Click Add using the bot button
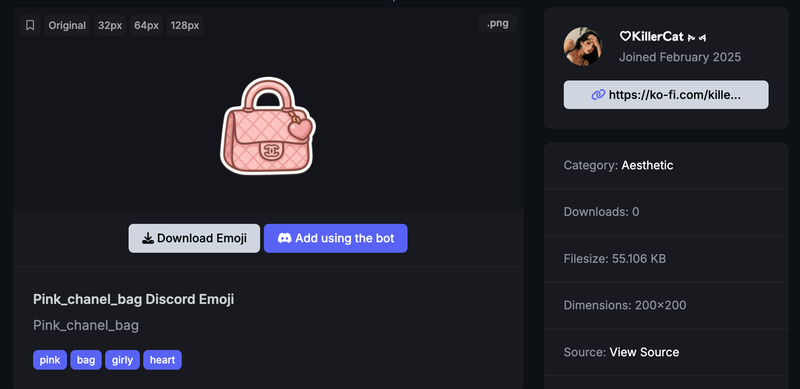Viewport: 800px width, 389px height. coord(336,238)
